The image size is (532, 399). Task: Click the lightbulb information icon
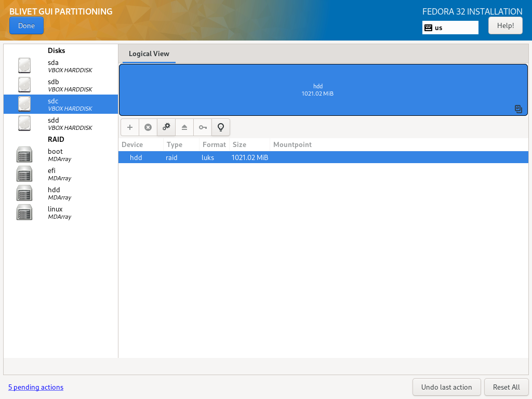click(221, 127)
